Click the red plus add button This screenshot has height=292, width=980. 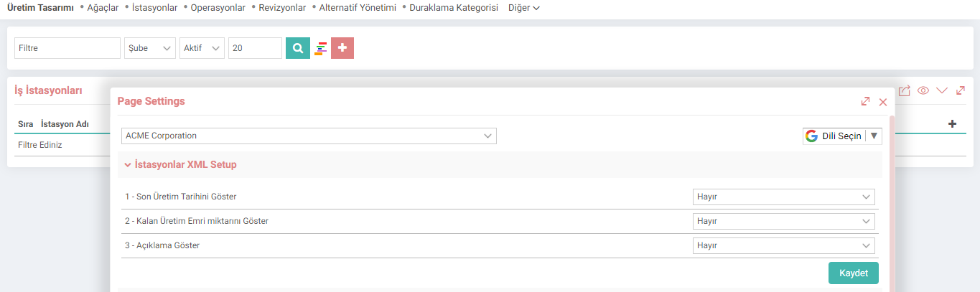click(x=342, y=48)
